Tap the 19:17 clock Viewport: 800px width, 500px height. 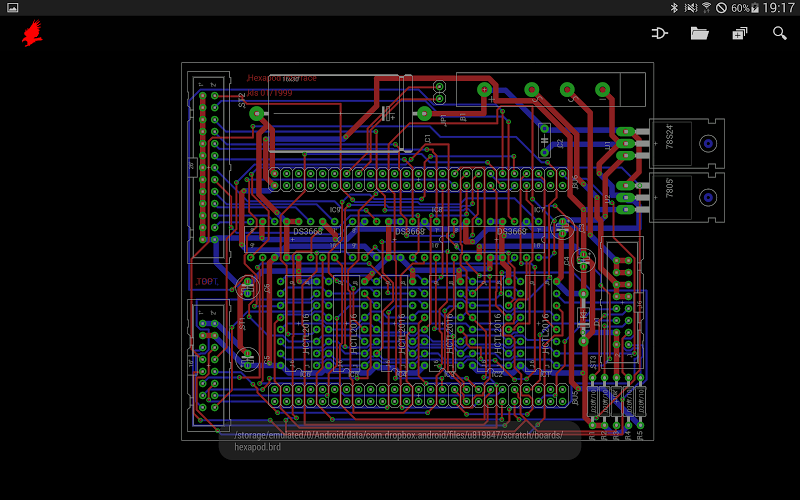pos(779,8)
